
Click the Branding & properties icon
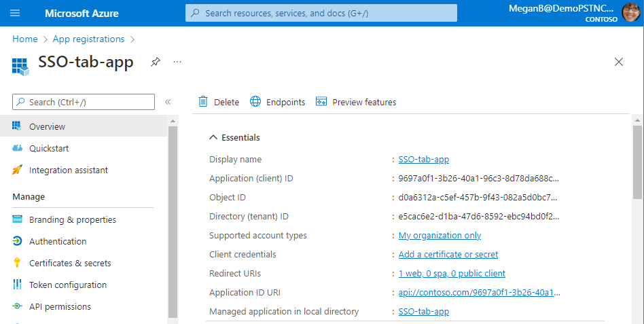point(17,219)
